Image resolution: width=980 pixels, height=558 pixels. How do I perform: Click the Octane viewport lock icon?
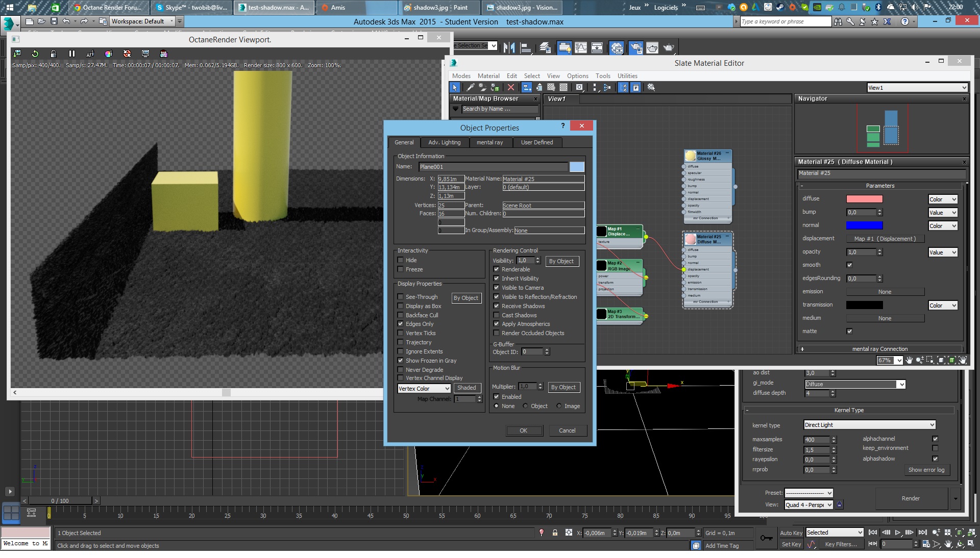point(54,54)
